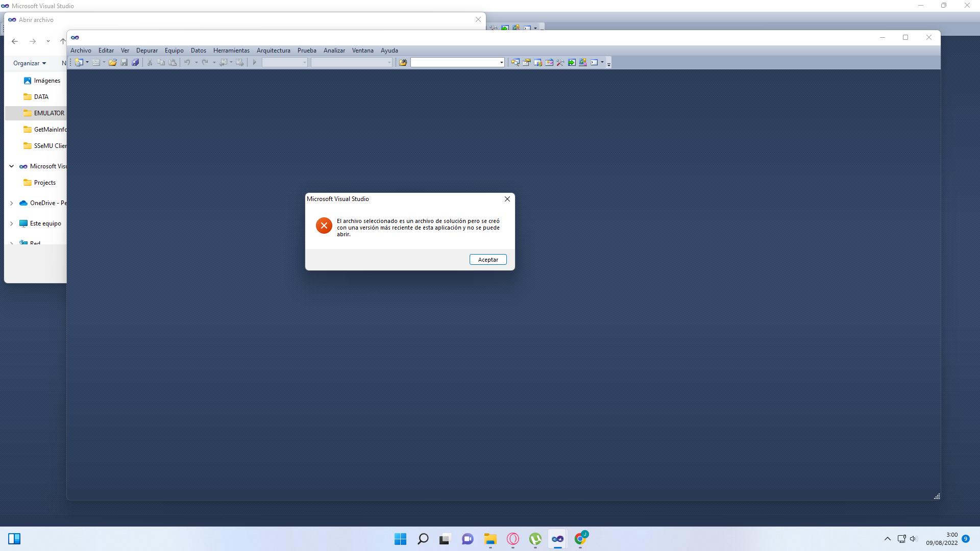Select the DATA folder
This screenshot has width=980, height=551.
tap(36, 97)
